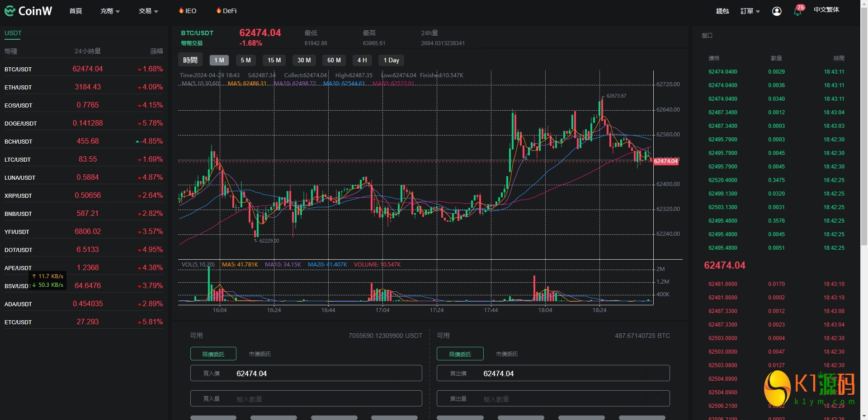The width and height of the screenshot is (868, 420).
Task: Switch chart to 4 H interval
Action: click(362, 60)
